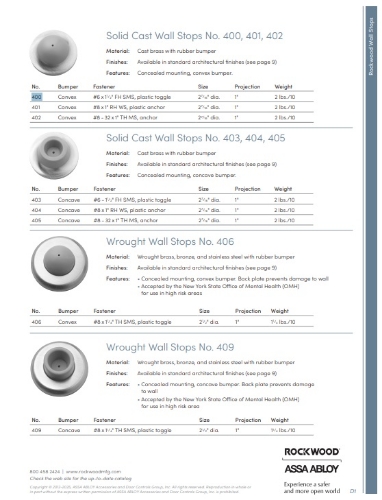This screenshot has width=382, height=500.
Task: Click the Projection column header in the 406 table
Action: pos(248,311)
